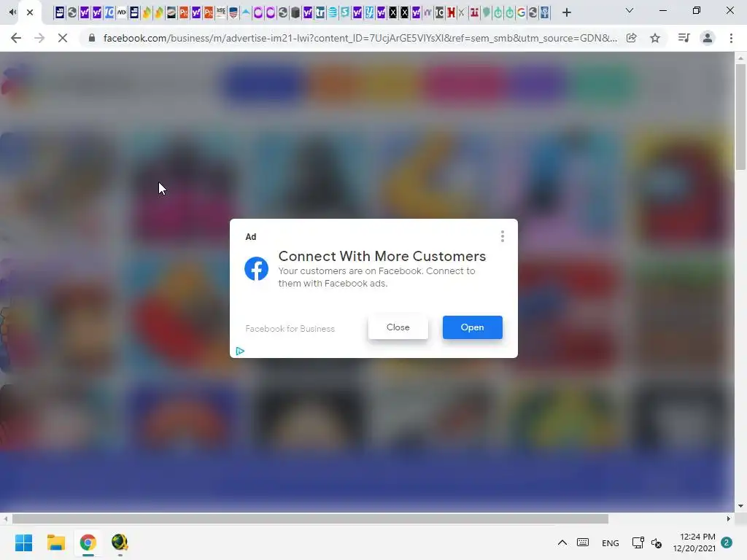Switch to the US flag shield tab
This screenshot has height=560, width=747.
233,12
